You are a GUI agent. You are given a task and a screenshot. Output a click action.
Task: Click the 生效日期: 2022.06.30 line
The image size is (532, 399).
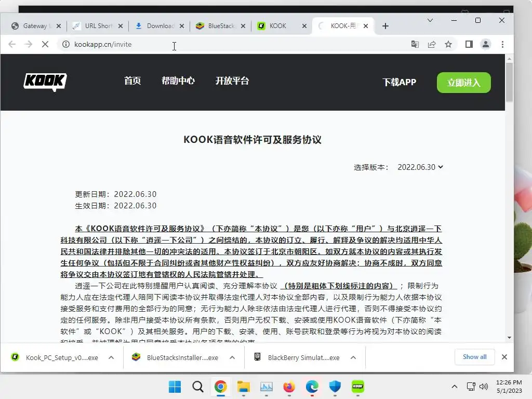(116, 206)
